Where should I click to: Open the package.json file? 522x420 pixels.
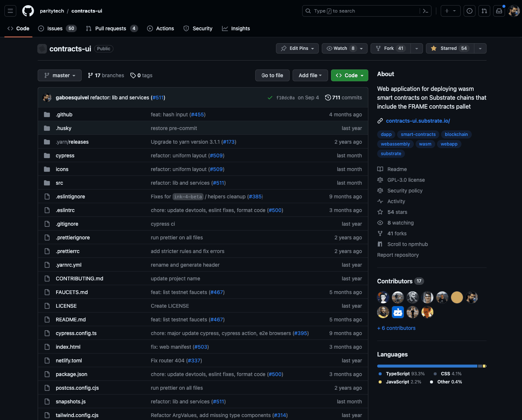72,374
